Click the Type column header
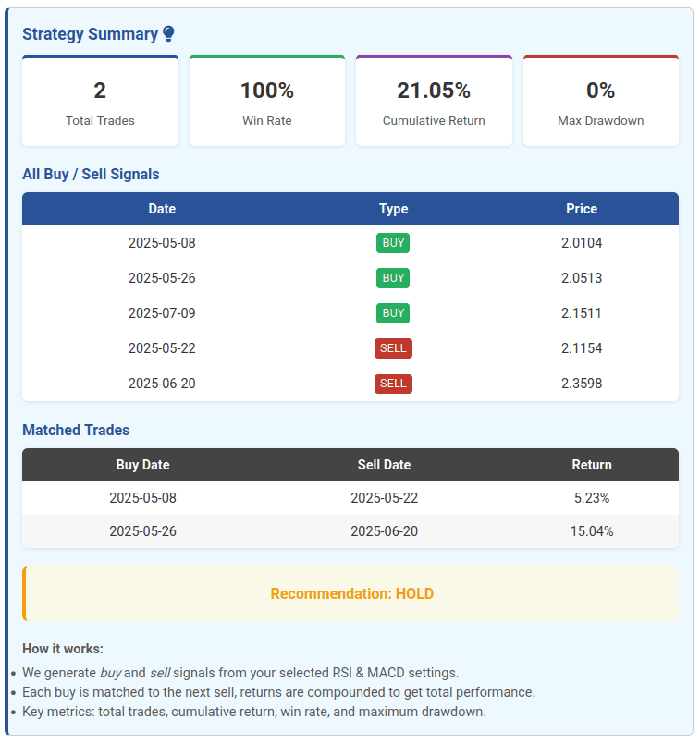The image size is (700, 743). tap(393, 209)
